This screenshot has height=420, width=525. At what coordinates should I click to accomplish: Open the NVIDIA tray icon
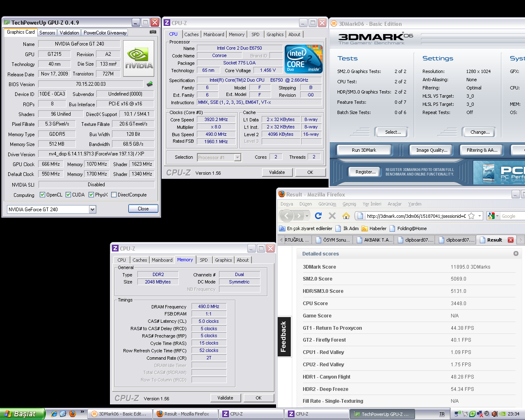pyautogui.click(x=502, y=414)
